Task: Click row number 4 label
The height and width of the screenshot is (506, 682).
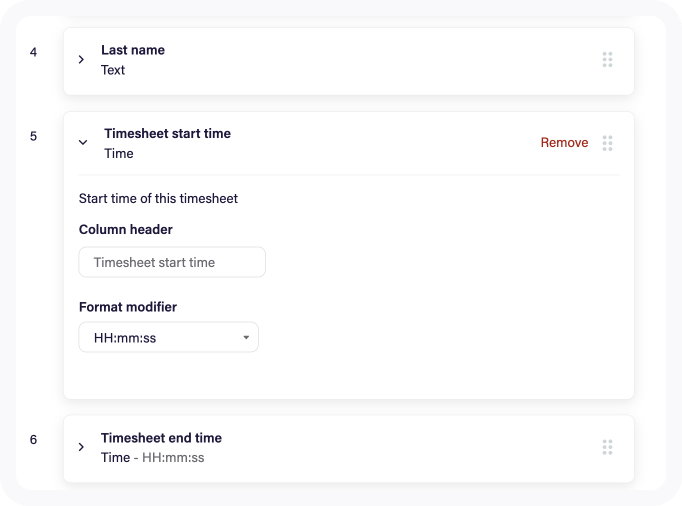Action: click(33, 52)
